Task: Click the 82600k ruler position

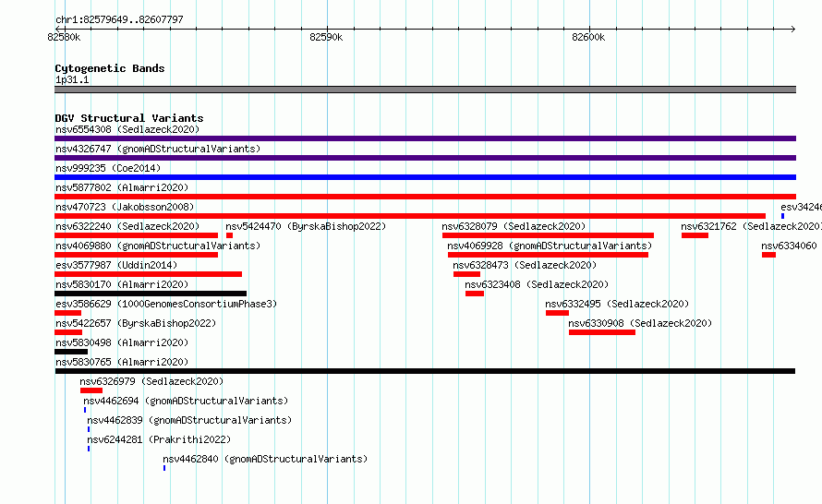Action: point(588,37)
